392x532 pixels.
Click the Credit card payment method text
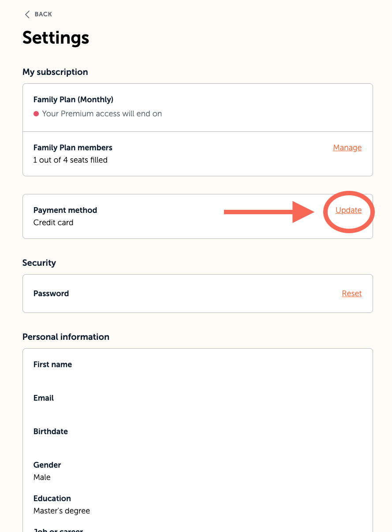53,223
